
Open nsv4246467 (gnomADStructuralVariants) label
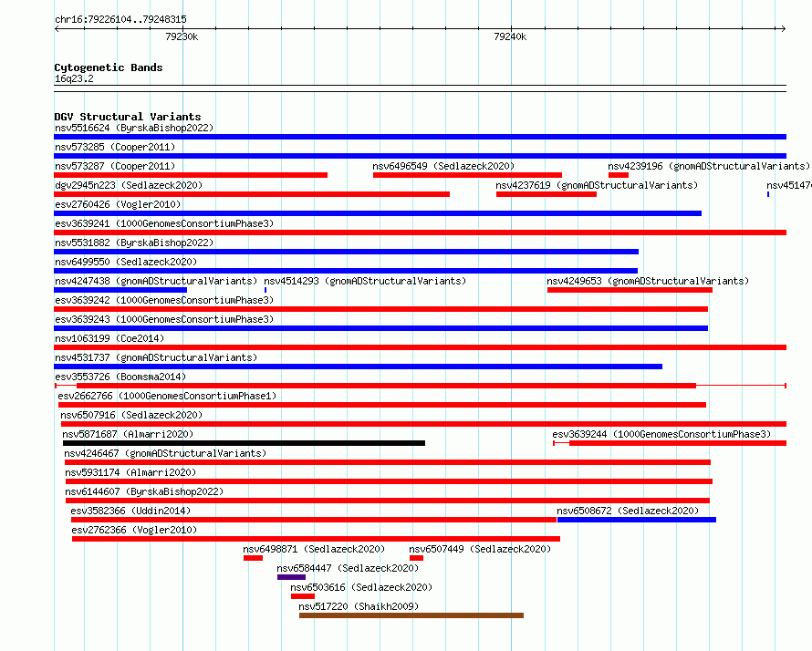(165, 453)
